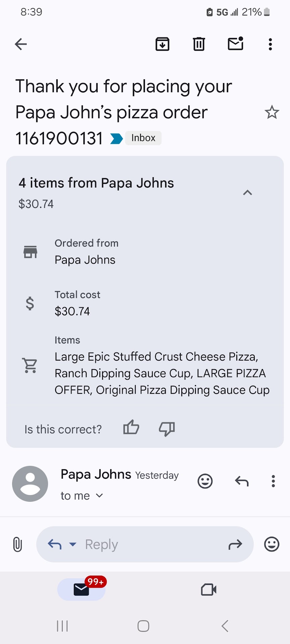This screenshot has width=290, height=644.
Task: Mark the email as unread
Action: (x=236, y=44)
